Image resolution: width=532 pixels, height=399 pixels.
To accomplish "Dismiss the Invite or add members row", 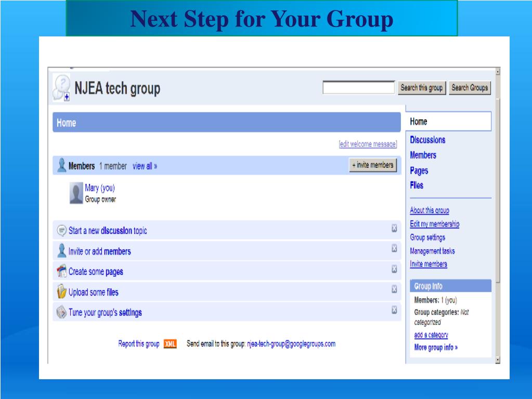I will tap(394, 248).
